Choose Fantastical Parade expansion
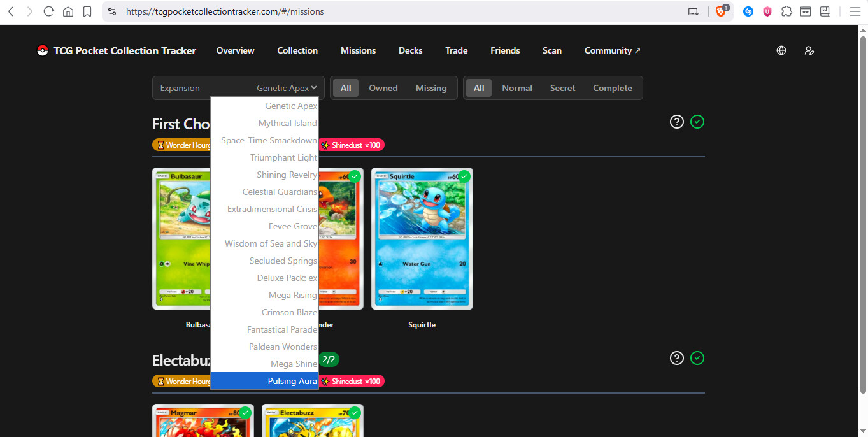 click(265, 329)
